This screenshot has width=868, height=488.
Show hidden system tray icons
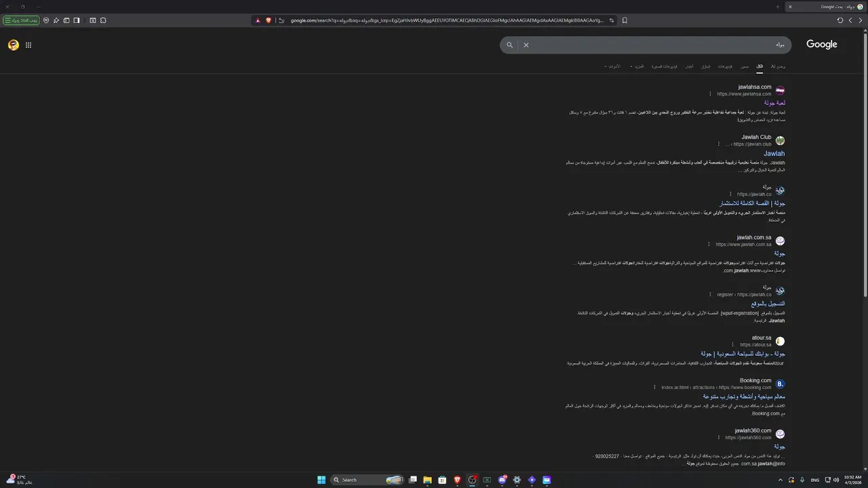pos(780,480)
